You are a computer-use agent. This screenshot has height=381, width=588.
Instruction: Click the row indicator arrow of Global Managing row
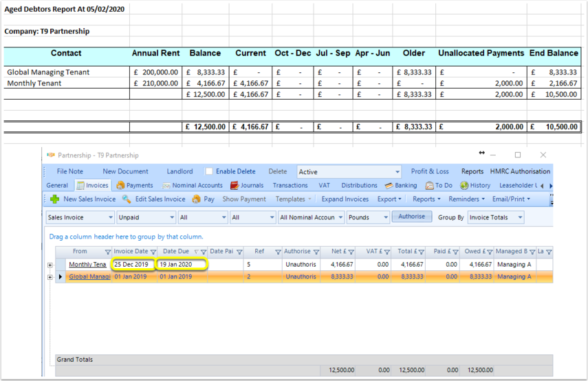61,276
